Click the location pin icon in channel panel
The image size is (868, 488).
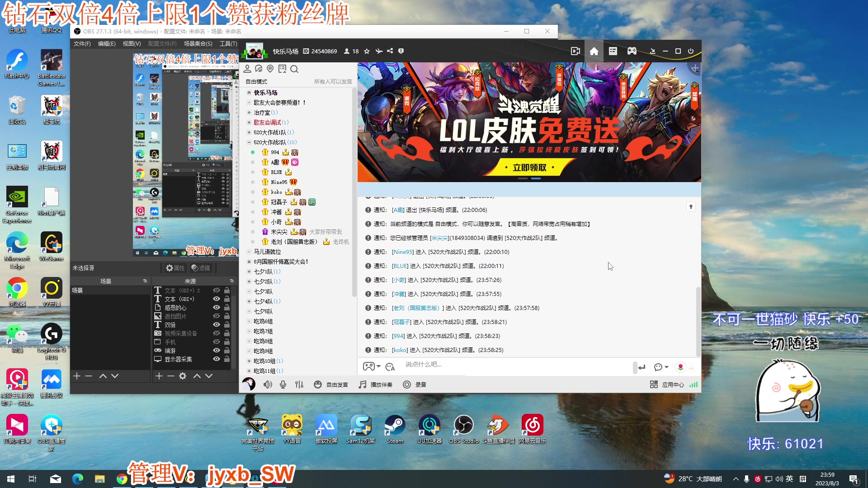(270, 69)
